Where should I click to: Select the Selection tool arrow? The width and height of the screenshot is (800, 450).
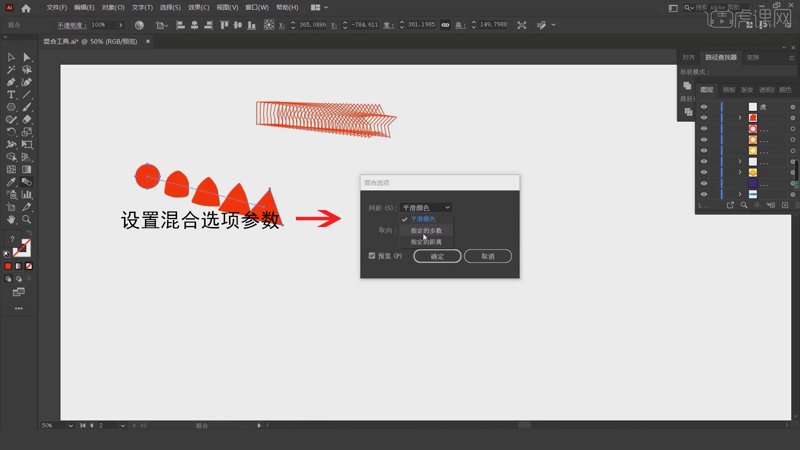pyautogui.click(x=11, y=57)
